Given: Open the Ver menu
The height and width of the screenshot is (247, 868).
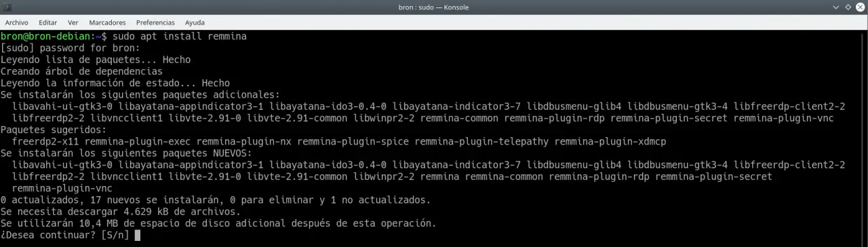Looking at the screenshot, I should click(73, 22).
